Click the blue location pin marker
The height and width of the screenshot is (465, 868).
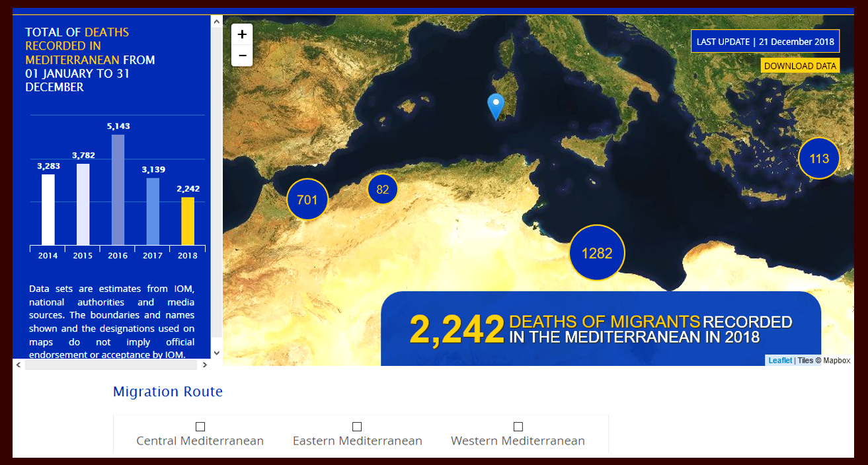click(495, 106)
